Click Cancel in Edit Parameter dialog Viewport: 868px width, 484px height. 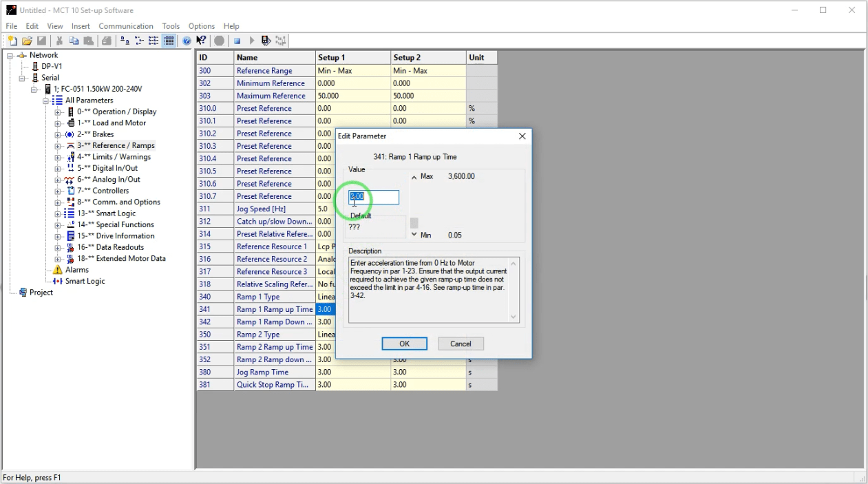(461, 344)
